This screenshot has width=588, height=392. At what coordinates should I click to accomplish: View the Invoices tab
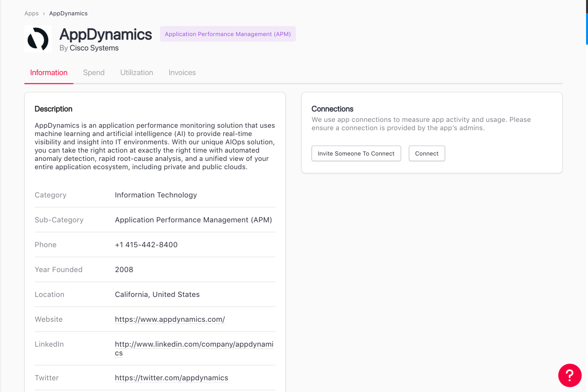(182, 73)
